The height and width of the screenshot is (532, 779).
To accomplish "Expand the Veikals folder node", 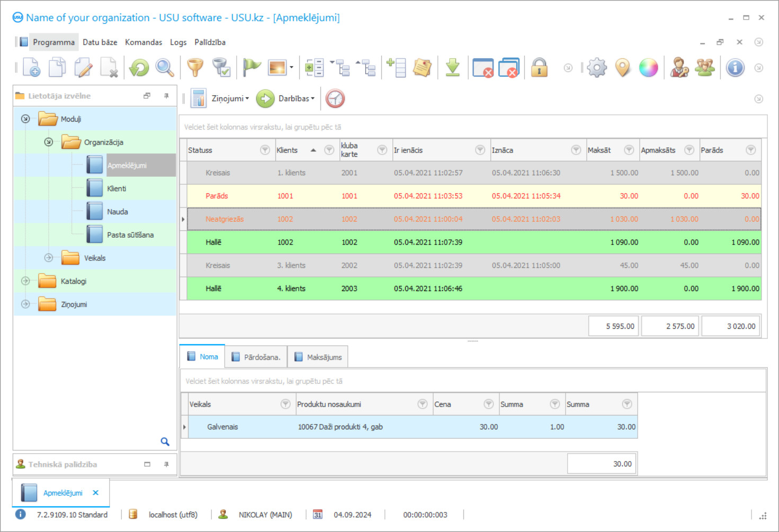I will (x=49, y=258).
